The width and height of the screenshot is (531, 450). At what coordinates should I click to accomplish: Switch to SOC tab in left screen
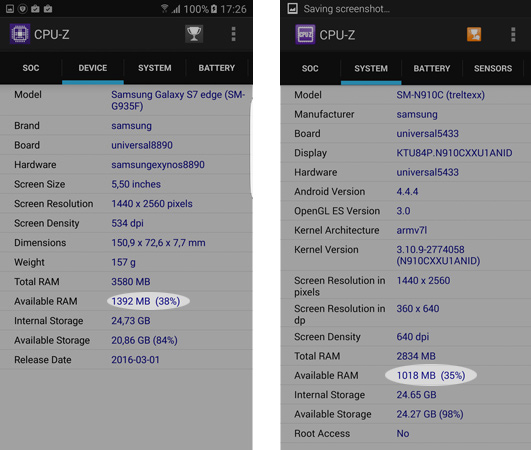coord(31,68)
